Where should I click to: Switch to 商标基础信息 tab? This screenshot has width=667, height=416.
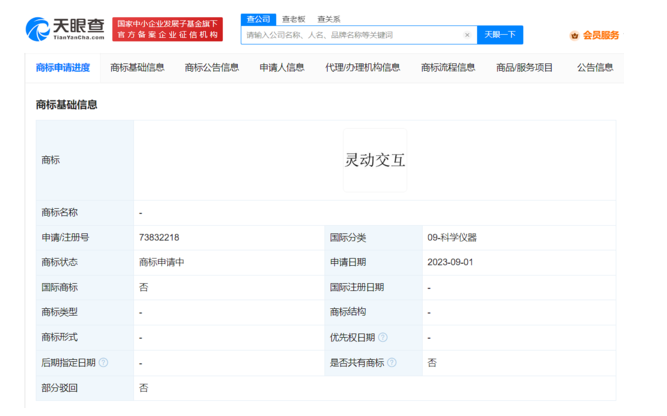coord(137,68)
